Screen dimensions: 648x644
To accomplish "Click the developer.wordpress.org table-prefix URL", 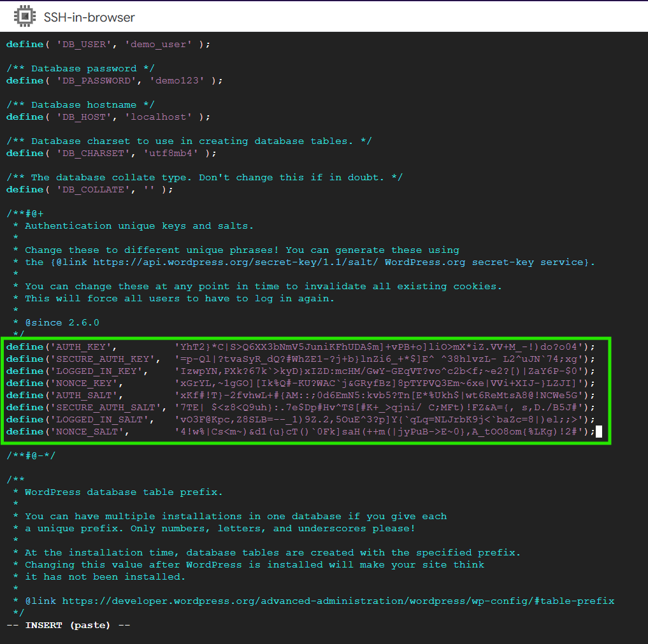I will click(x=338, y=601).
